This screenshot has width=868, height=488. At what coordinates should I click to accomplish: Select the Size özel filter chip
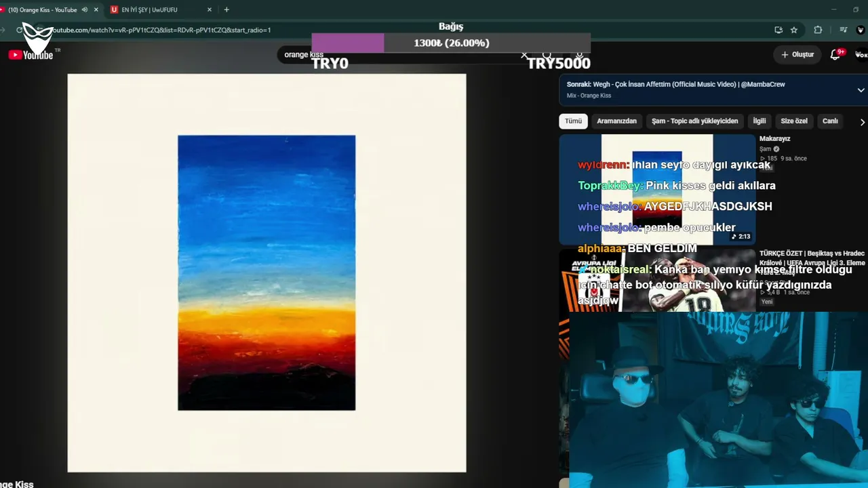point(794,121)
